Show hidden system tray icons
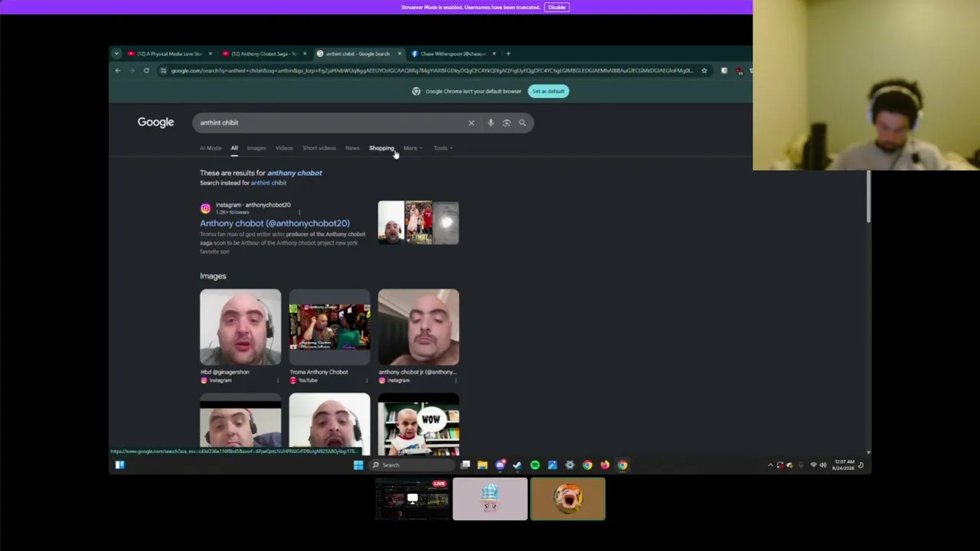The width and height of the screenshot is (980, 551). click(x=770, y=465)
